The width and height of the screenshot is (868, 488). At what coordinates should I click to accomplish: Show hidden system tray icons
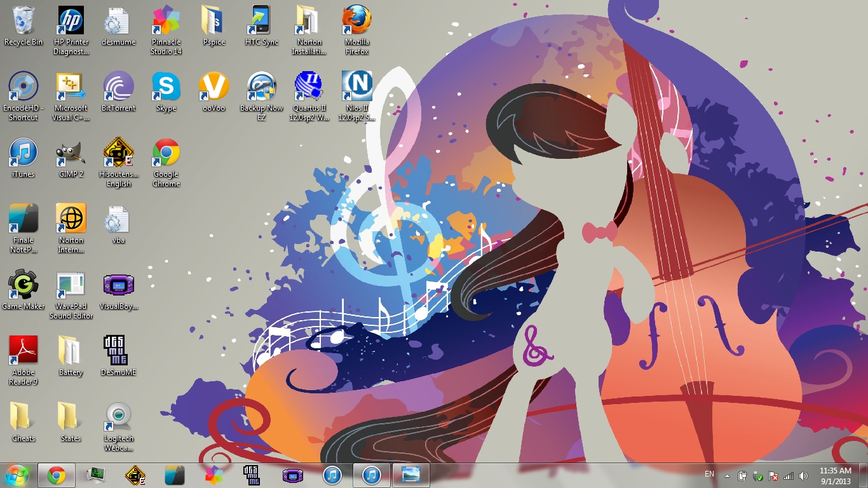click(727, 475)
